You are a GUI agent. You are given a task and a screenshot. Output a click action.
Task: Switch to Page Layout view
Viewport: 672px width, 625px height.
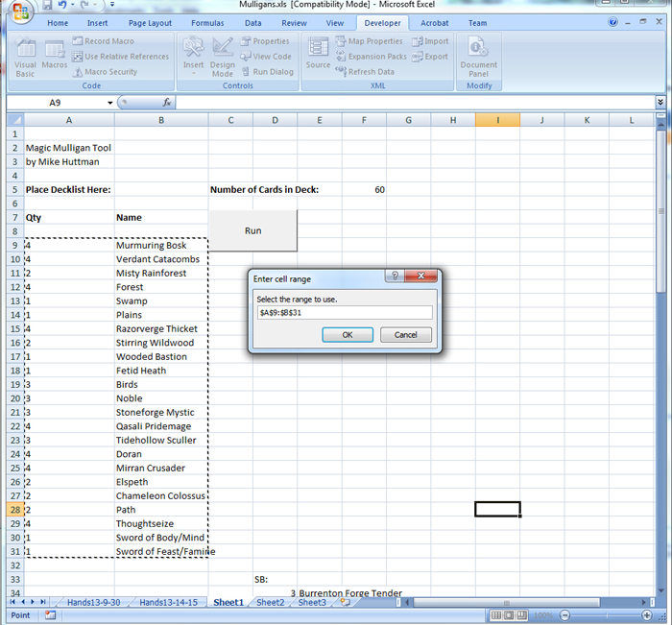509,615
